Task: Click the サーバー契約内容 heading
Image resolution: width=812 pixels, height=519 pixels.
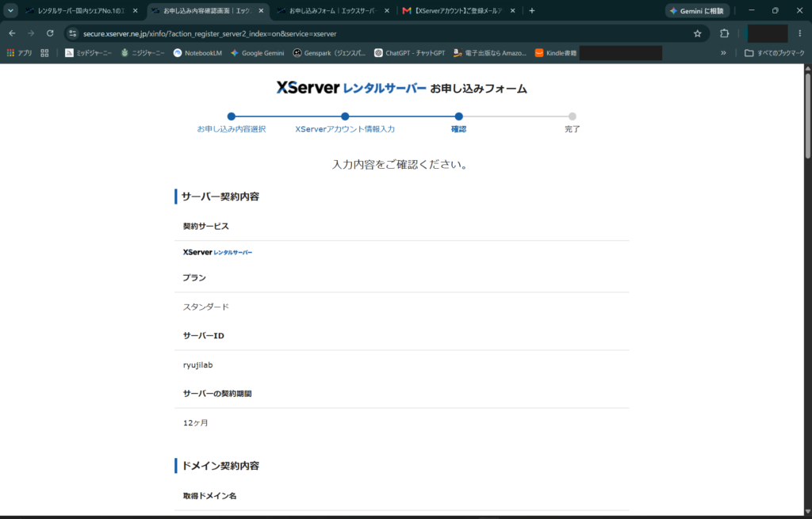Action: coord(220,197)
